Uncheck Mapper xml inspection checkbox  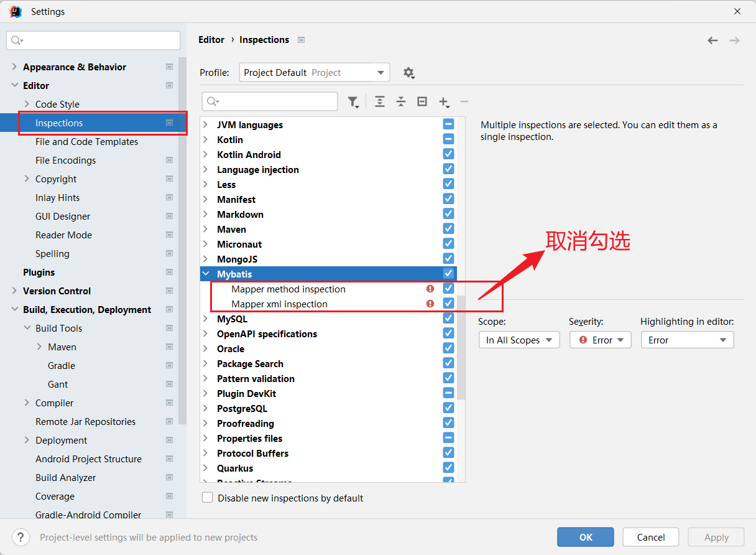[x=448, y=304]
